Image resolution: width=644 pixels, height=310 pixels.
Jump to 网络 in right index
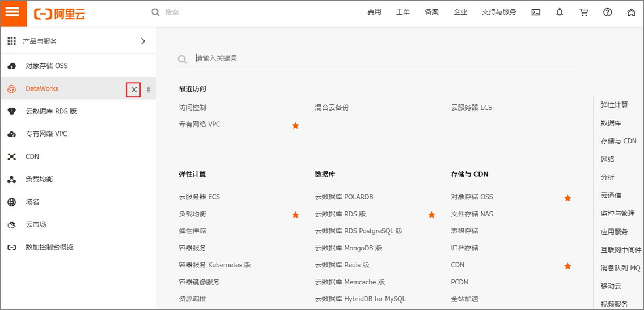(608, 159)
